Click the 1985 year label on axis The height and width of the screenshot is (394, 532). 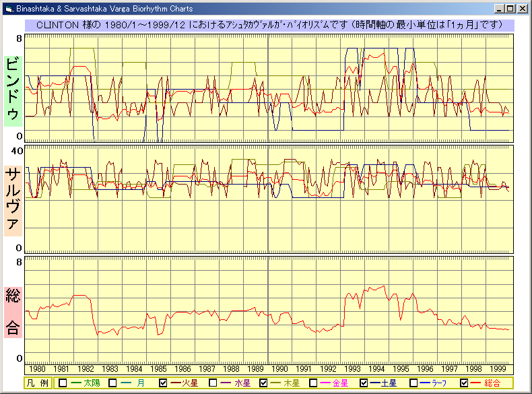click(x=158, y=369)
